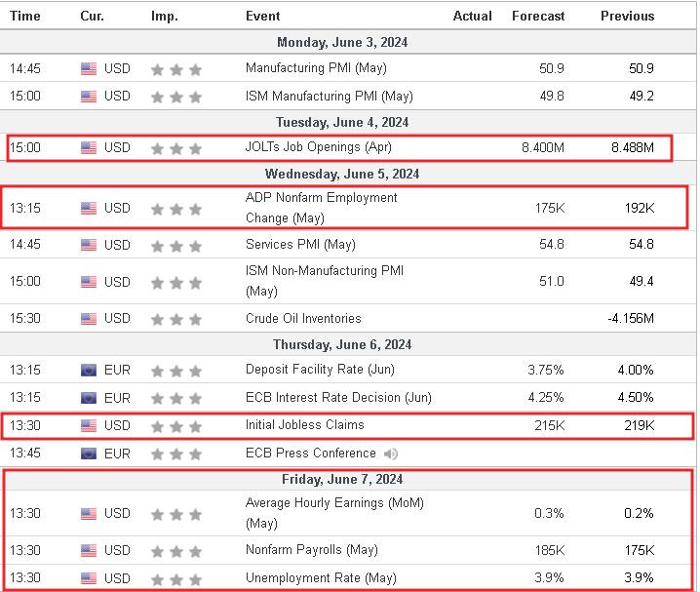The image size is (700, 592).
Task: Click the 219K Initial Jobless Claims previous value
Action: (640, 426)
